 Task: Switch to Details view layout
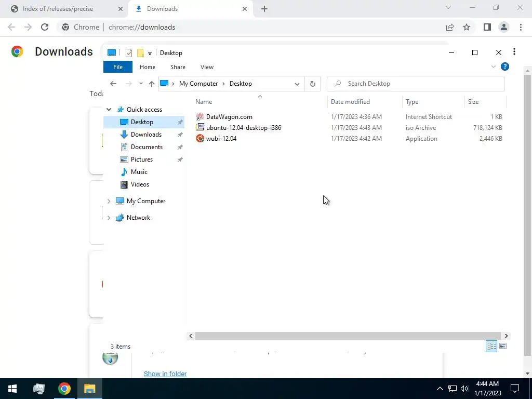pyautogui.click(x=491, y=346)
